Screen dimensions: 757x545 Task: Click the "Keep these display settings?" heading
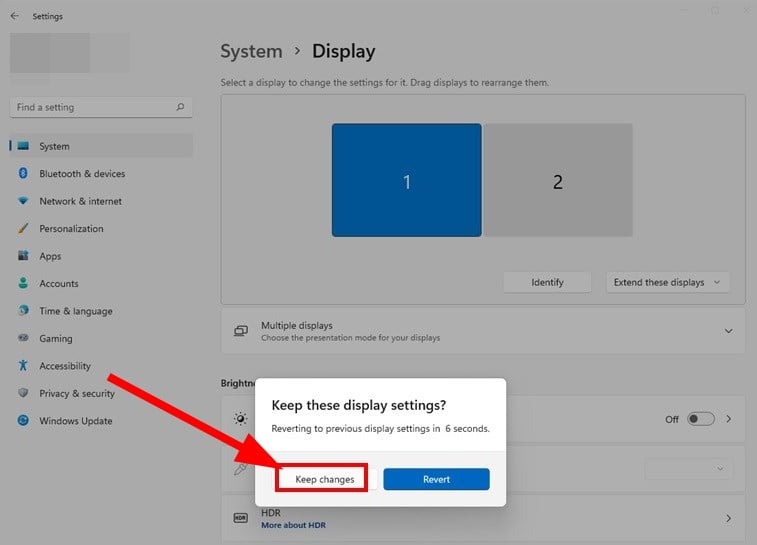coord(359,405)
